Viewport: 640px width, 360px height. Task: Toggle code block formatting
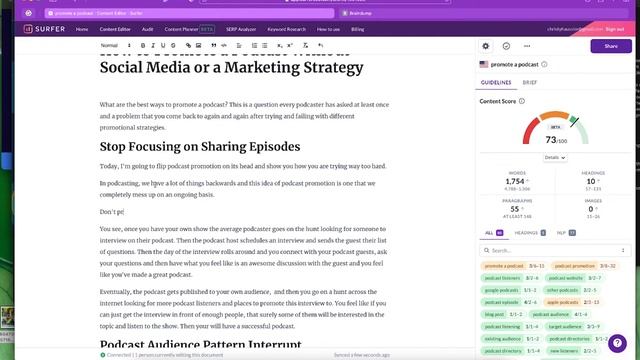(224, 45)
